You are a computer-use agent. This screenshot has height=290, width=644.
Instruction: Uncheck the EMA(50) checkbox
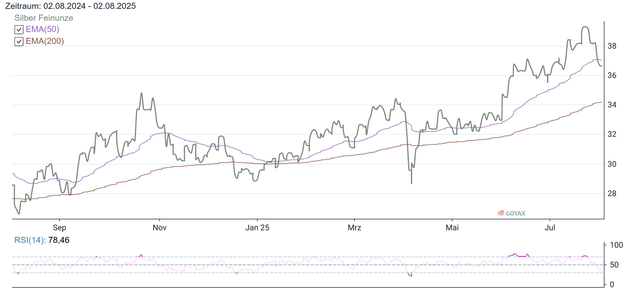[19, 29]
